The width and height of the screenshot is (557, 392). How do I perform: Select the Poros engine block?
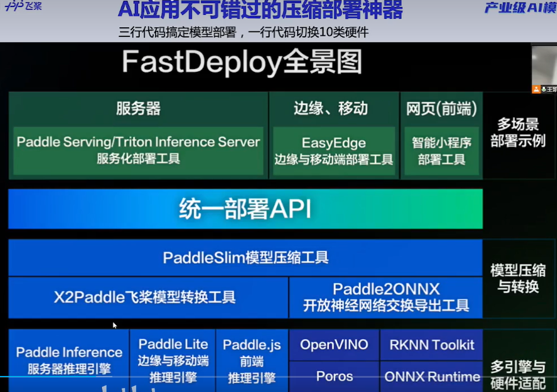(x=333, y=376)
